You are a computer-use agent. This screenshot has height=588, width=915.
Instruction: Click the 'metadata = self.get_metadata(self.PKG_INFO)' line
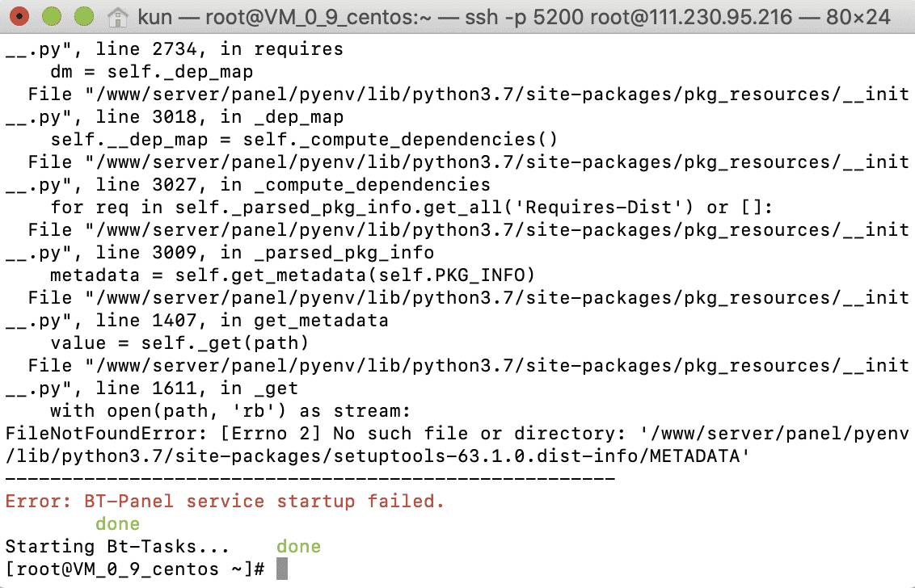(293, 275)
